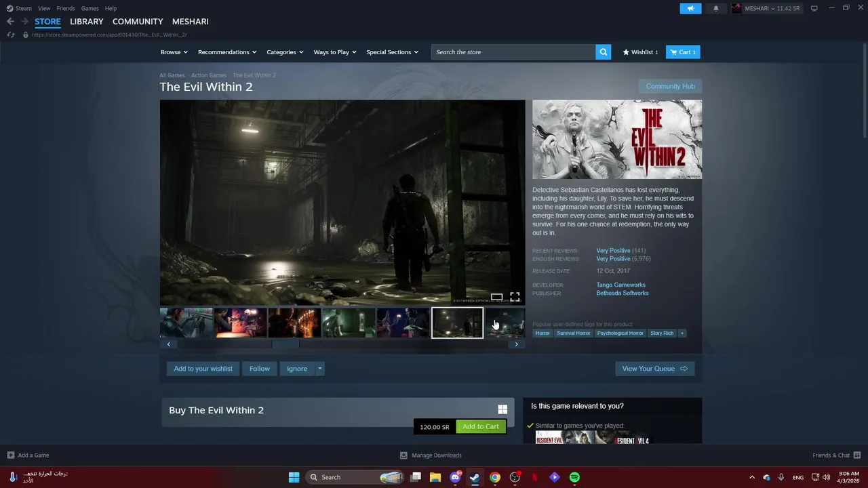
Task: Open the announcements megaphone button
Action: [690, 8]
